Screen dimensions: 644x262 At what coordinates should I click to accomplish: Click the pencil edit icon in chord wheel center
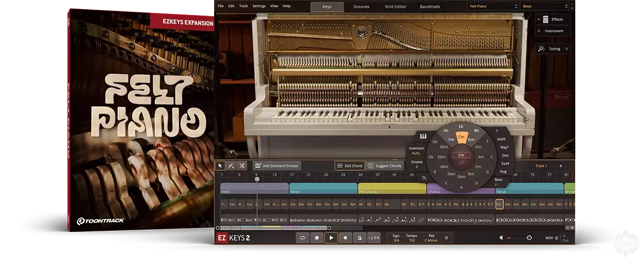coord(461,162)
